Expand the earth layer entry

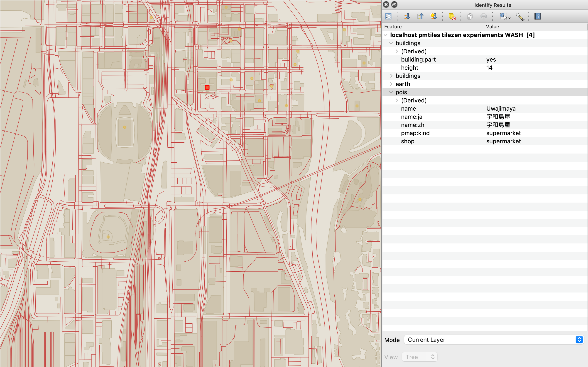(x=391, y=84)
